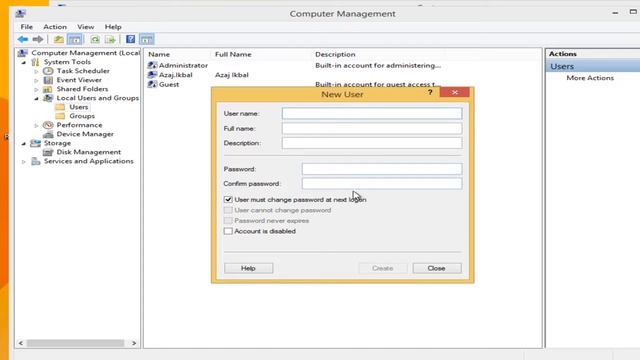Click the Export List toolbar icon
This screenshot has height=360, width=640.
(110, 39)
